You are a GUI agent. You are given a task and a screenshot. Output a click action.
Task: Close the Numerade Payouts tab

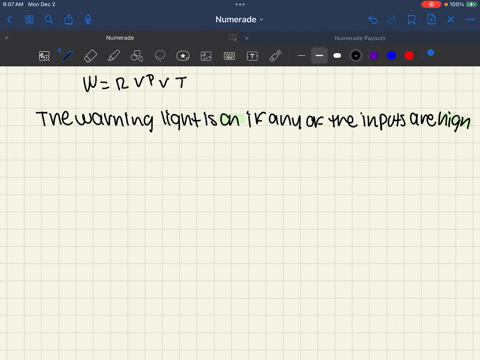tap(246, 38)
